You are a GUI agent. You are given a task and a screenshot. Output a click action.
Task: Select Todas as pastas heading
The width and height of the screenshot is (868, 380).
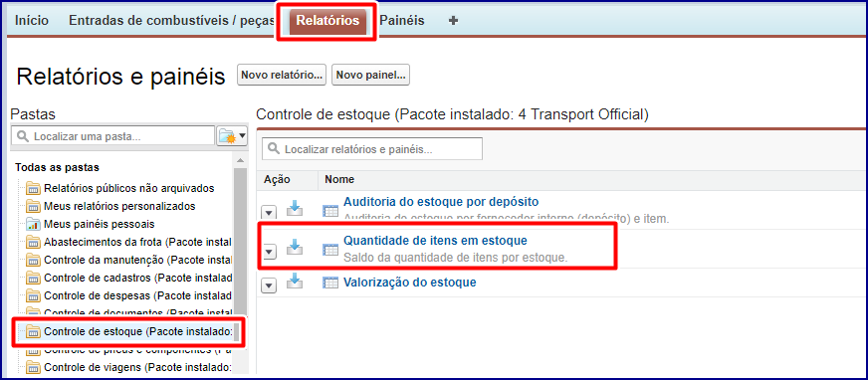[x=57, y=167]
